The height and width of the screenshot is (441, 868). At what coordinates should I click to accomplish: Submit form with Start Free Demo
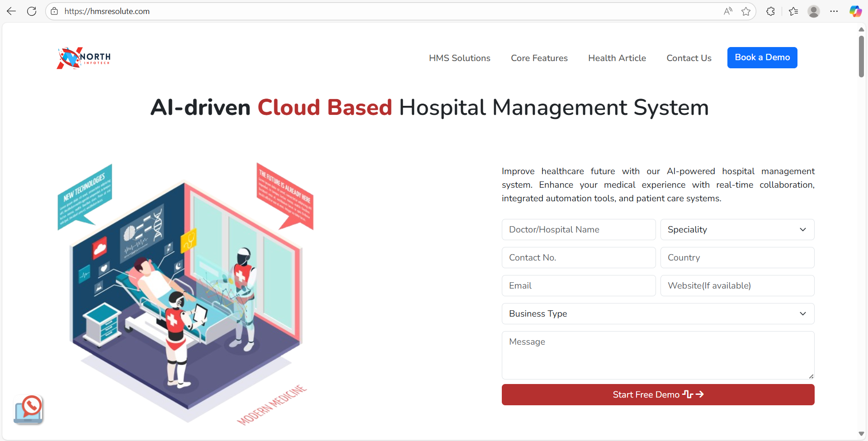point(658,394)
